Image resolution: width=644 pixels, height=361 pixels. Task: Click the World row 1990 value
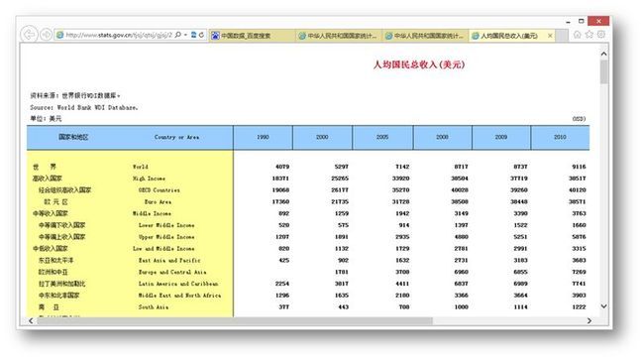282,167
